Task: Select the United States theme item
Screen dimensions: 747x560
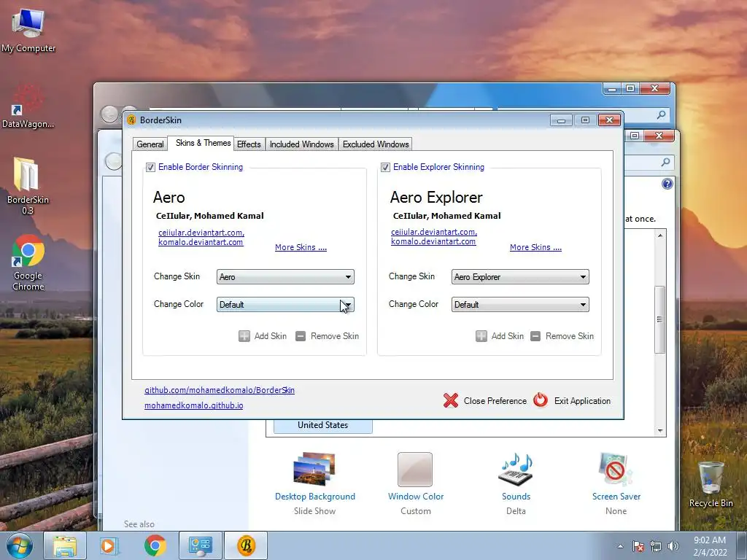Action: point(323,425)
